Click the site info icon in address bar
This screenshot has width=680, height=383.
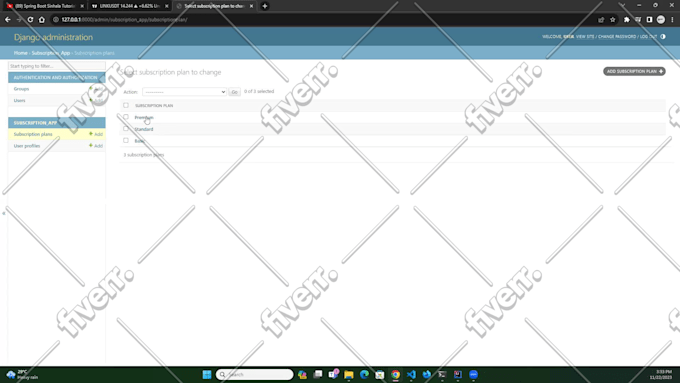[x=56, y=20]
